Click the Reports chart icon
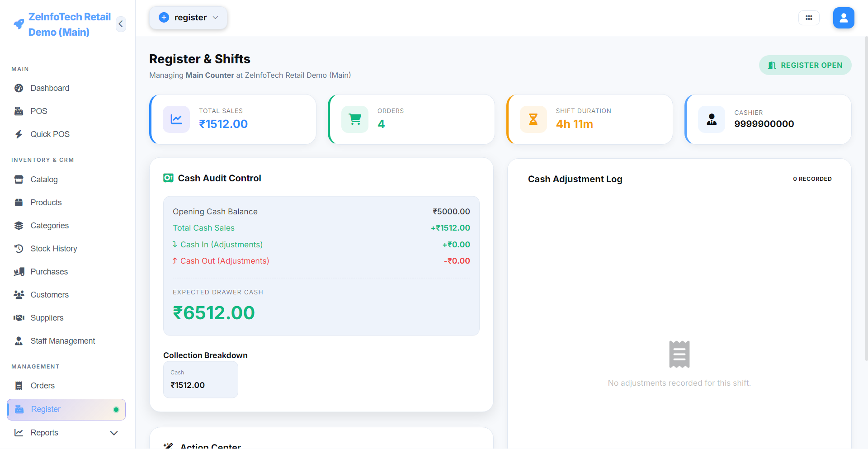The height and width of the screenshot is (449, 868). (x=19, y=433)
